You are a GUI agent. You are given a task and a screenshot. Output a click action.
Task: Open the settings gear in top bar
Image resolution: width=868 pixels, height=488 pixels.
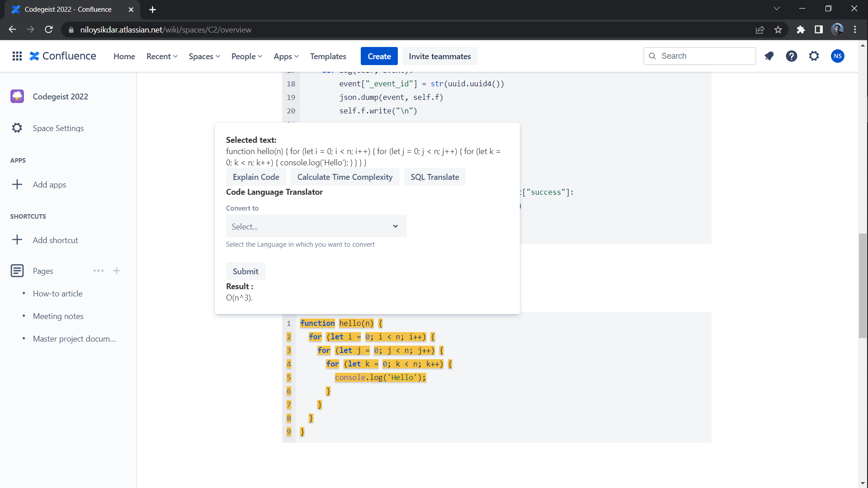[x=814, y=56]
